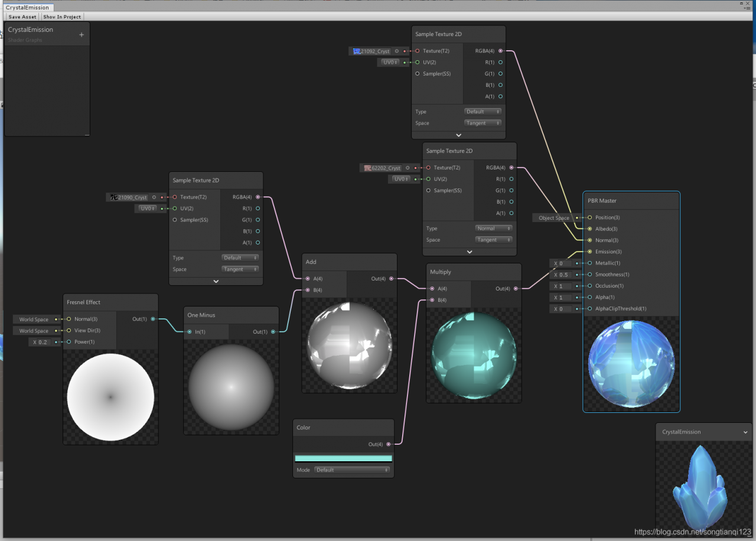Click the Position(3) port on PBR Master

589,217
